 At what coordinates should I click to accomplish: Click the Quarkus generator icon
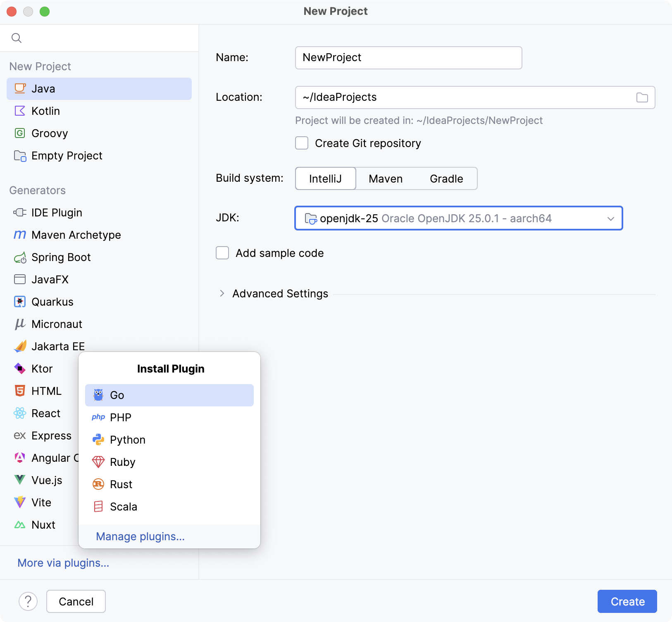point(20,302)
